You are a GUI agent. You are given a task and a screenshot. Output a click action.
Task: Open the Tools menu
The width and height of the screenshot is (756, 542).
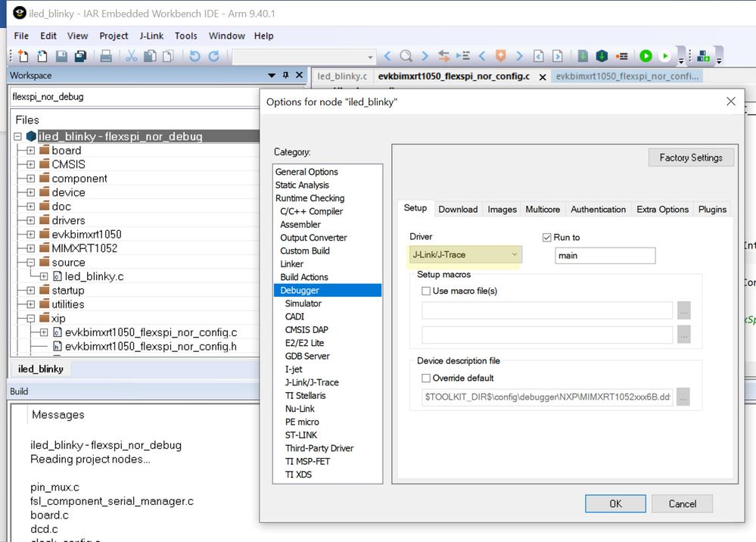point(185,36)
